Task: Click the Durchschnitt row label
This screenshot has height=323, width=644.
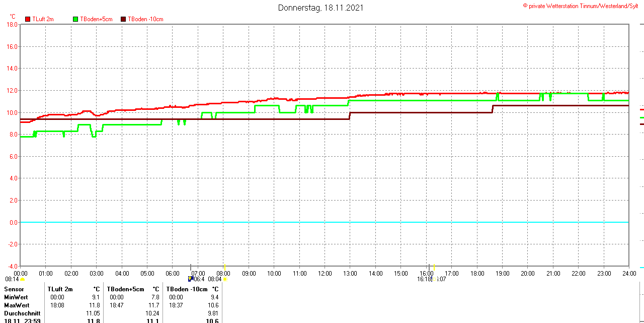Action: point(22,313)
